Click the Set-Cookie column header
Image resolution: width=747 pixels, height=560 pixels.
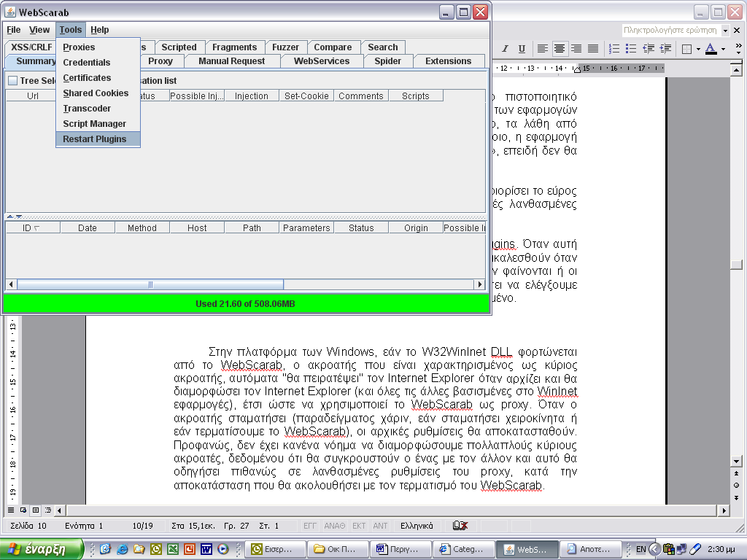(x=306, y=96)
